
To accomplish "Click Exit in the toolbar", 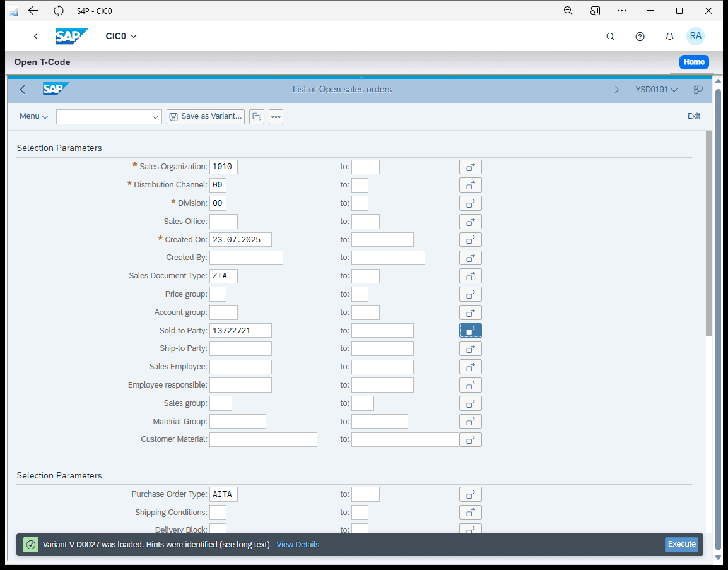I will coord(694,116).
